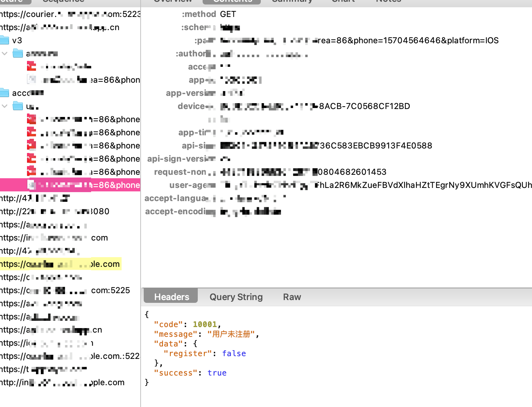The width and height of the screenshot is (532, 407).
Task: Click red error icon of first '=86&phone' request
Action: click(x=32, y=119)
